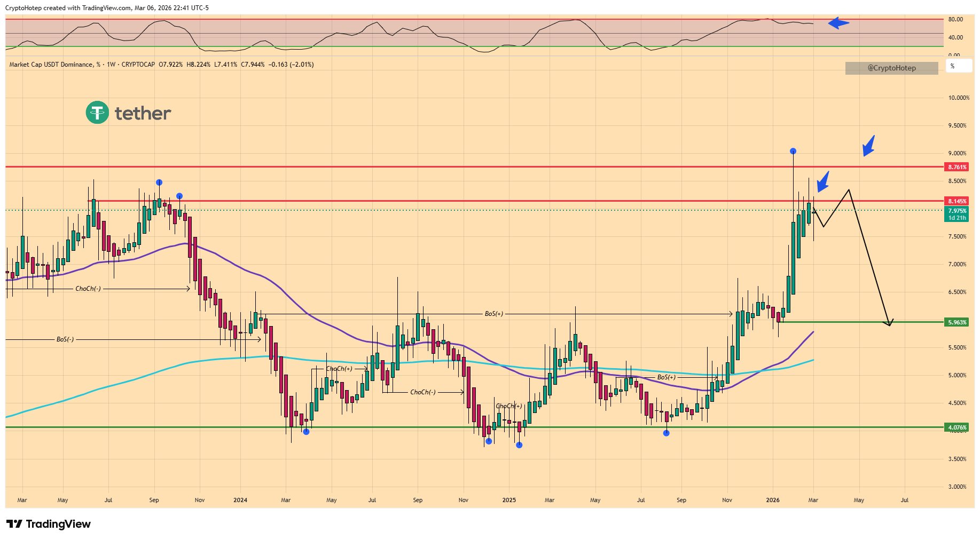Click the 5.000% price axis label

coord(957,375)
